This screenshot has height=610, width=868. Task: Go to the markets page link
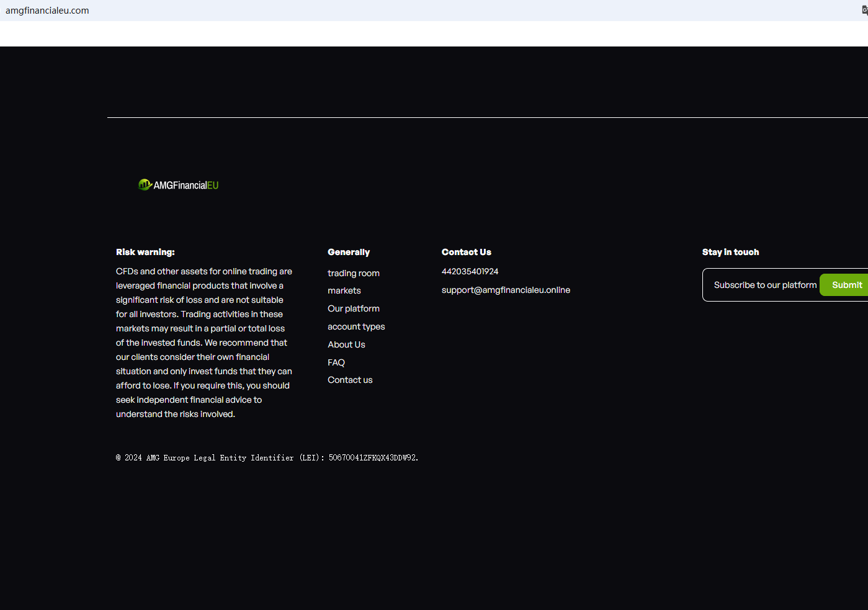coord(344,290)
